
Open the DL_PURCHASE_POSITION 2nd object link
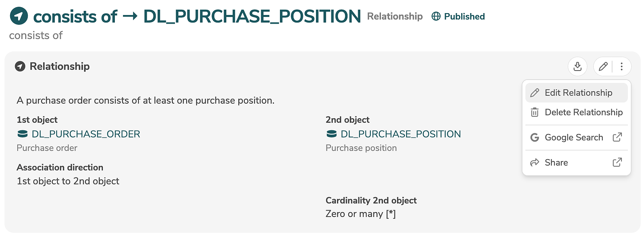[400, 134]
